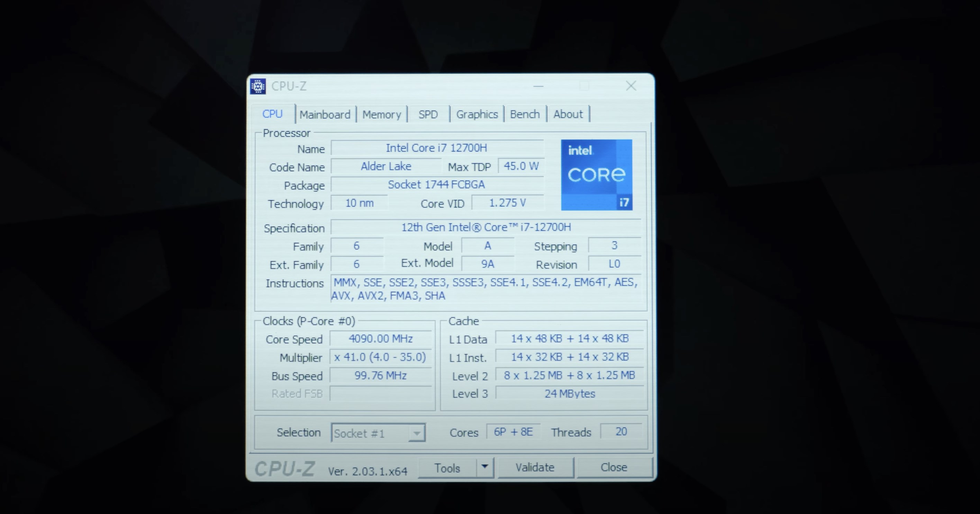Click the Name field Intel Core i7 12700H
980x514 pixels.
[437, 148]
